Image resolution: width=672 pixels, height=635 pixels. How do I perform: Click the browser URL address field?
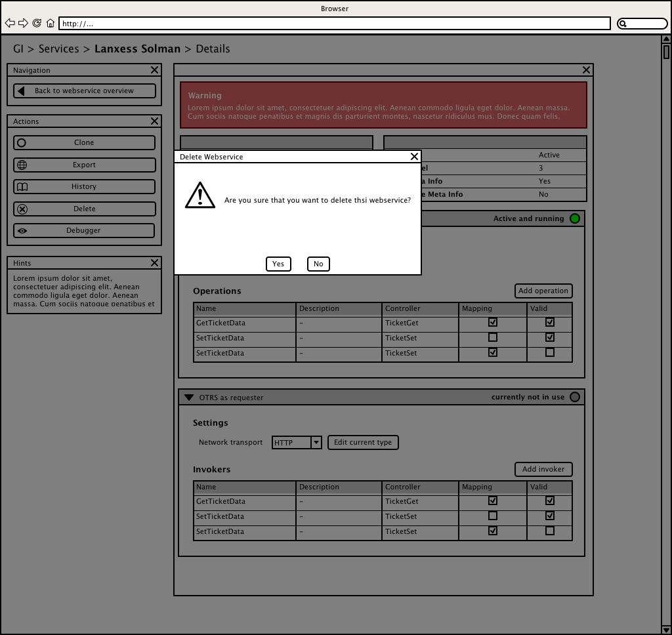coord(335,24)
